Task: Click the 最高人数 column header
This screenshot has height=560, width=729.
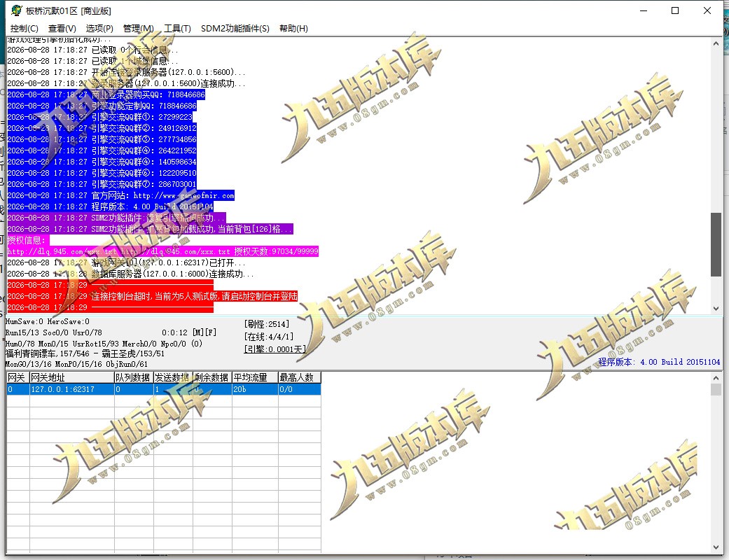Action: [300, 377]
